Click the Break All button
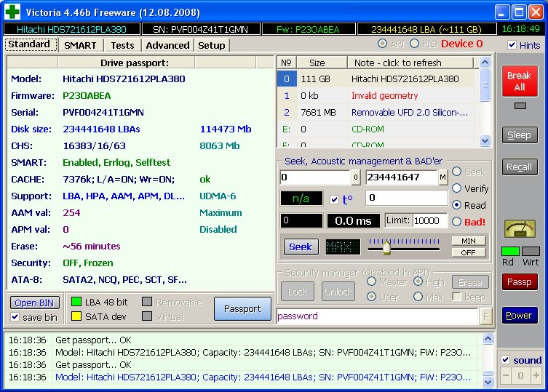The image size is (548, 392). point(520,81)
